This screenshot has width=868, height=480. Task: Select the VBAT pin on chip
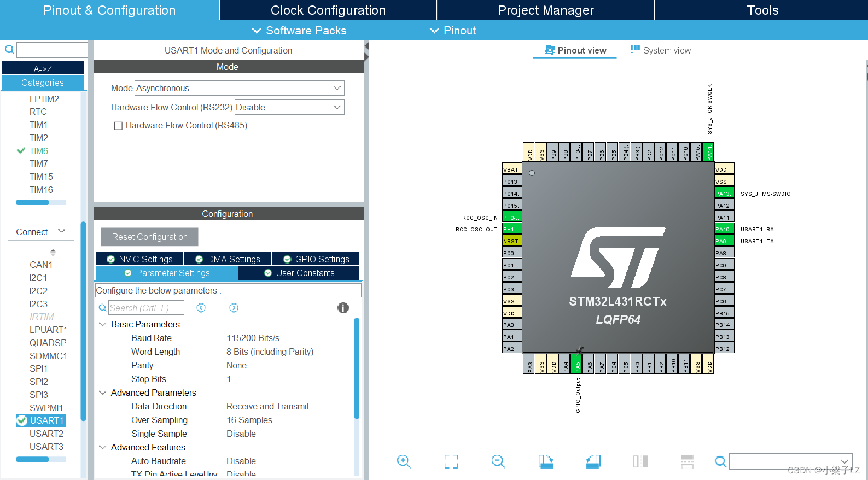(512, 169)
